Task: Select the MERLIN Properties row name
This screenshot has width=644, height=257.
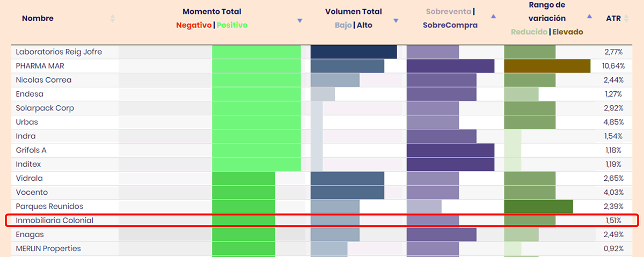Action: point(48,248)
